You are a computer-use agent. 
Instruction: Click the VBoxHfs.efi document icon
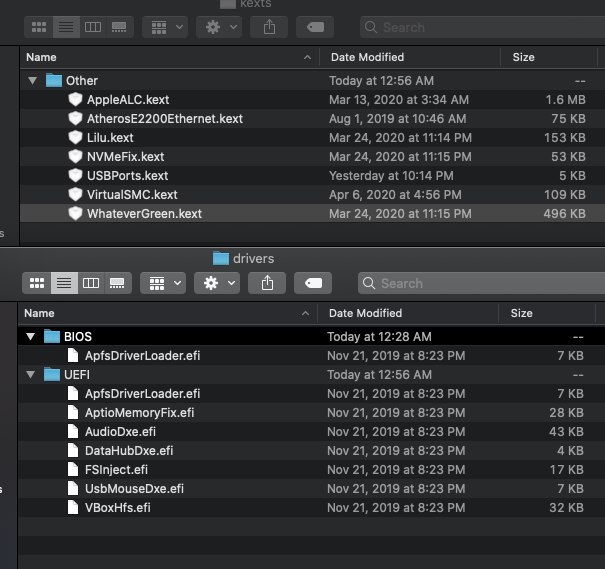(73, 507)
